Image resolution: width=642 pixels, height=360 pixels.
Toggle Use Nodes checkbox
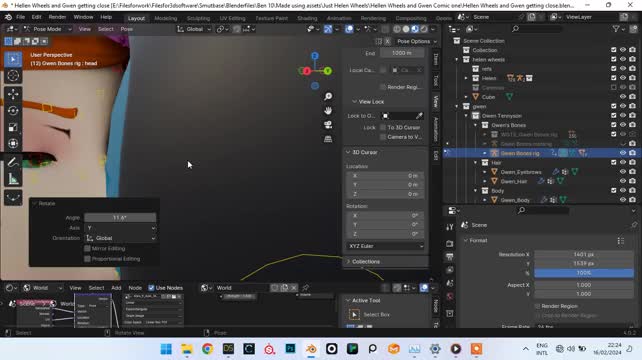pyautogui.click(x=151, y=288)
